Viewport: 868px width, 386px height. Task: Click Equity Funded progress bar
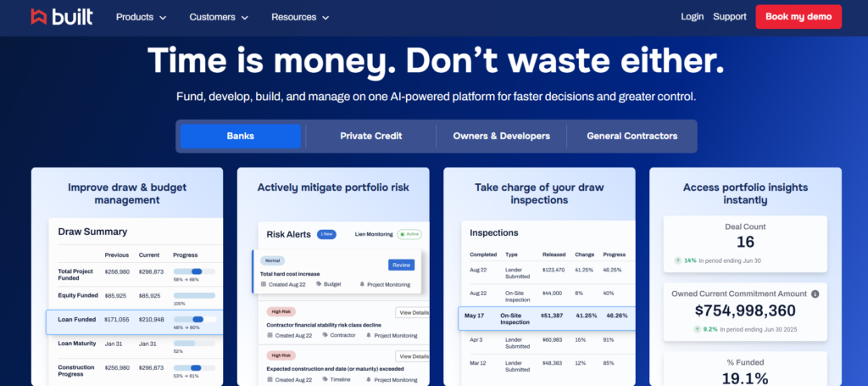(194, 296)
